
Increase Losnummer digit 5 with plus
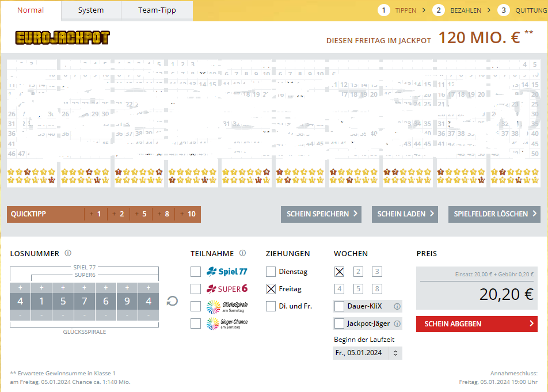63,288
